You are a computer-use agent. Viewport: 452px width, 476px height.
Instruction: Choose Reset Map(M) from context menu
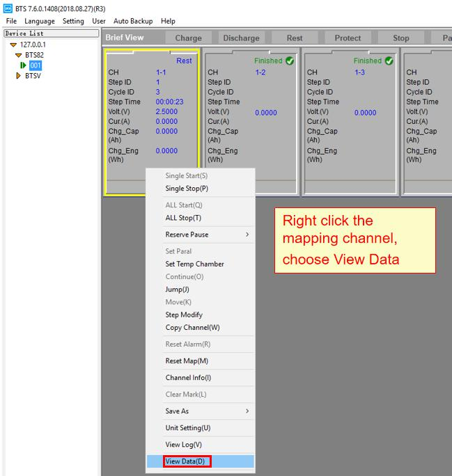click(x=200, y=361)
